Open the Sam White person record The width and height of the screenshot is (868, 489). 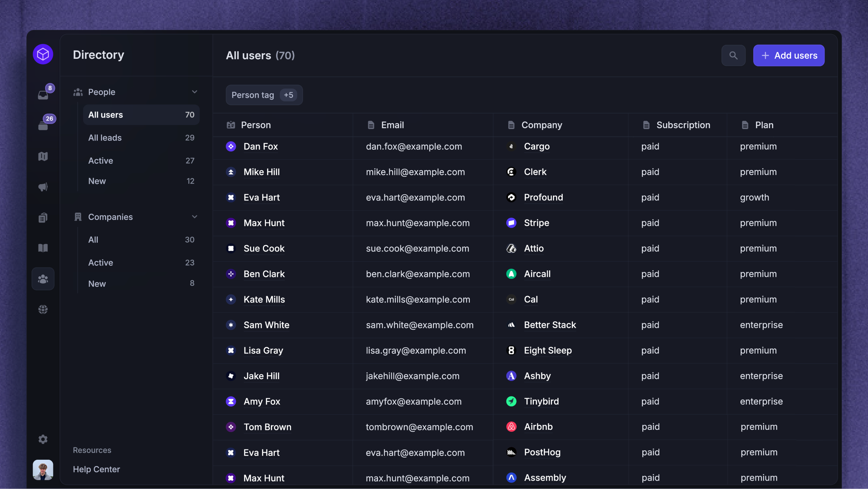pos(266,325)
